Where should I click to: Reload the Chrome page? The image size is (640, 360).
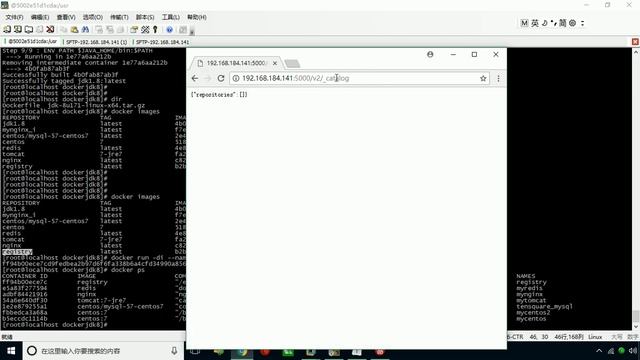point(221,78)
